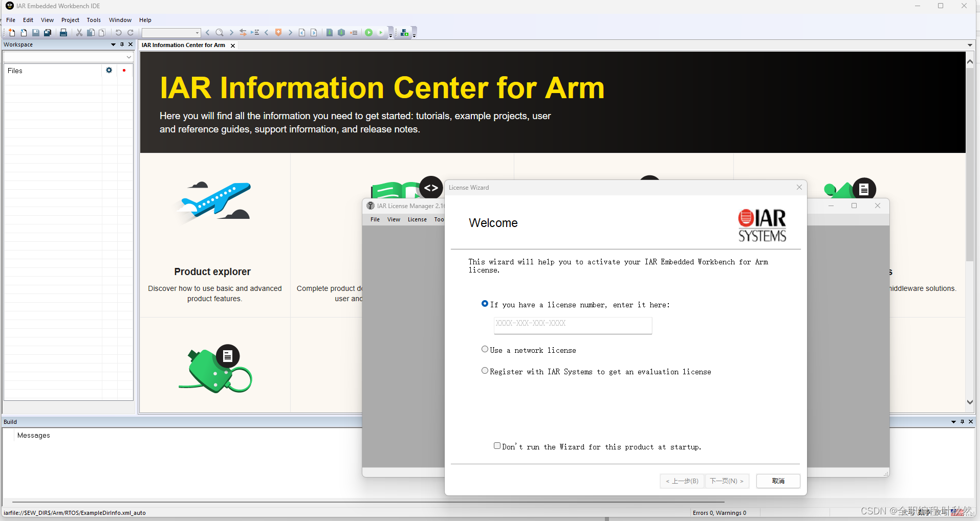Expand the C-STAT toolbar overflow options
Viewport: 980px width, 521px height.
click(414, 33)
